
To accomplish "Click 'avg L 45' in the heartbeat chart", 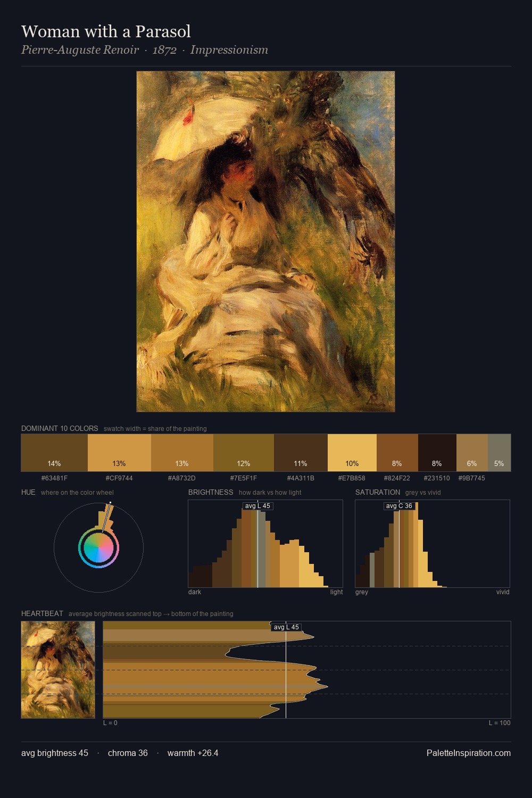I will [286, 627].
